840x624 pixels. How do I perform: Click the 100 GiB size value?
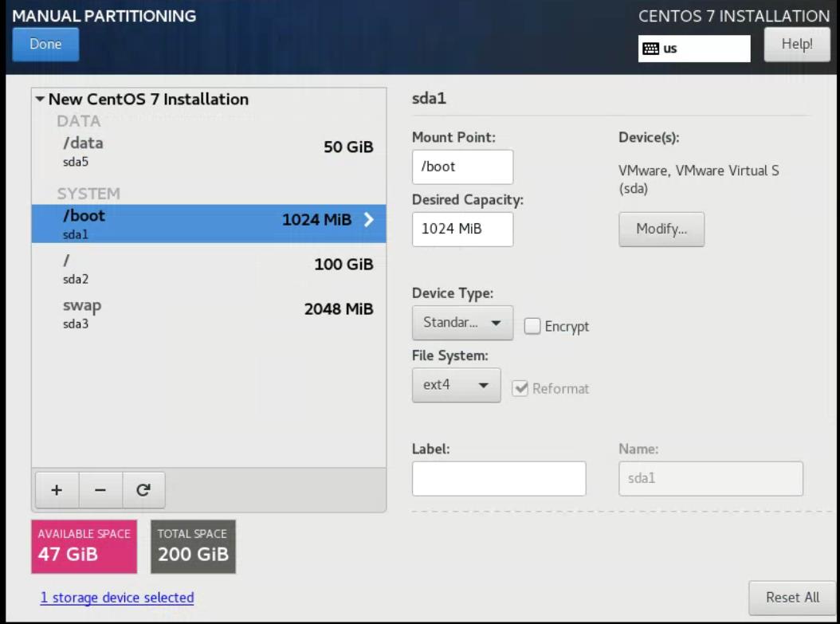[343, 264]
